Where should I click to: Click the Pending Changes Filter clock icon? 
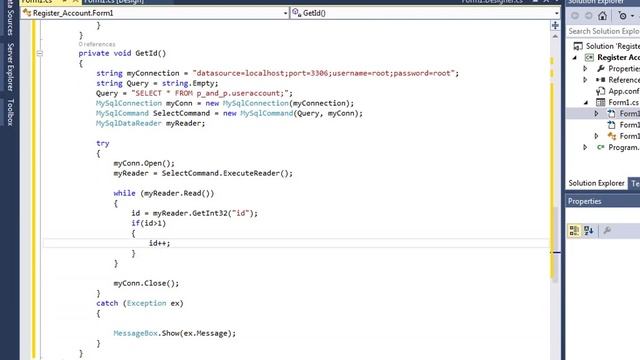point(622,16)
